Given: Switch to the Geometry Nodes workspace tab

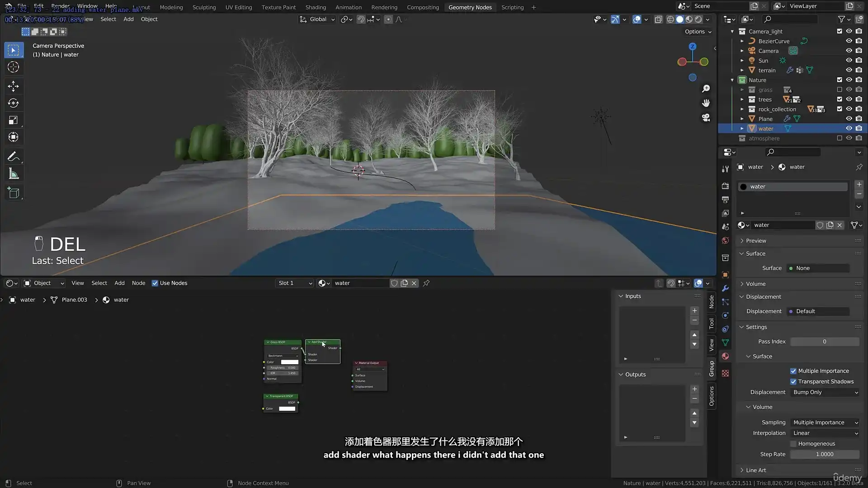Looking at the screenshot, I should tap(470, 7).
